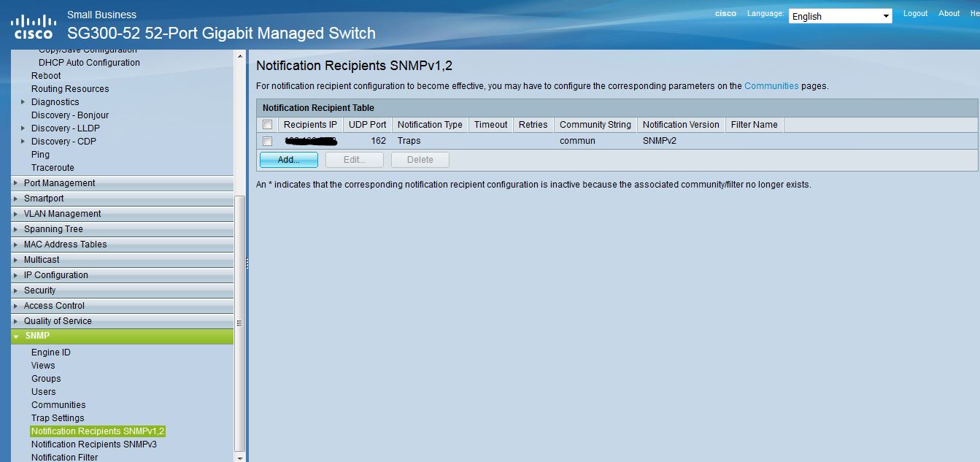
Task: Expand the Security section
Action: click(122, 290)
